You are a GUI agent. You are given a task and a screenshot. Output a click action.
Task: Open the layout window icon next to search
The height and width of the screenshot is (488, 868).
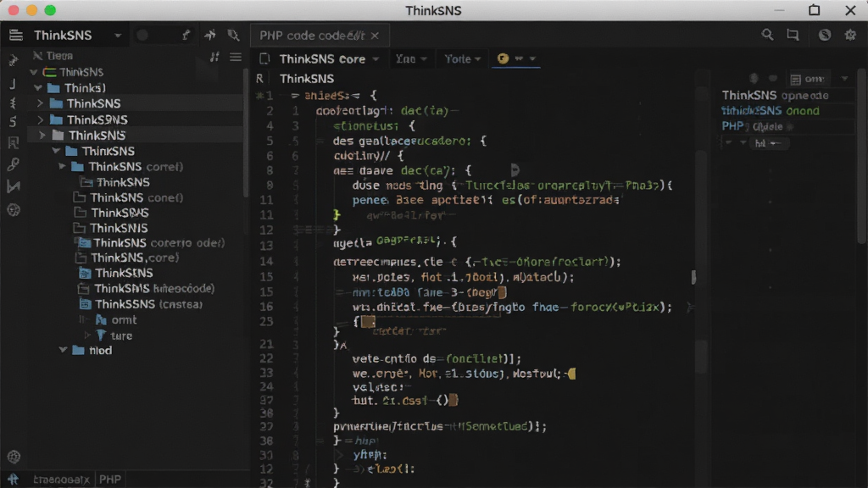[793, 35]
